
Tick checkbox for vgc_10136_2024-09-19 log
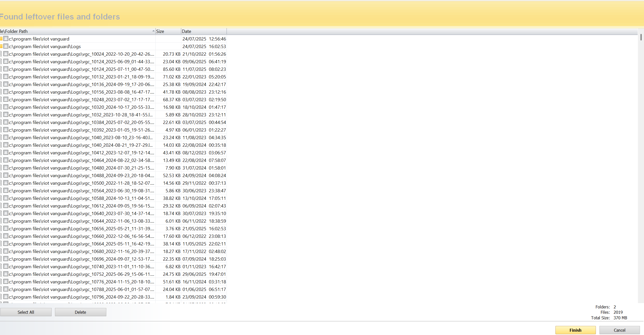point(6,84)
